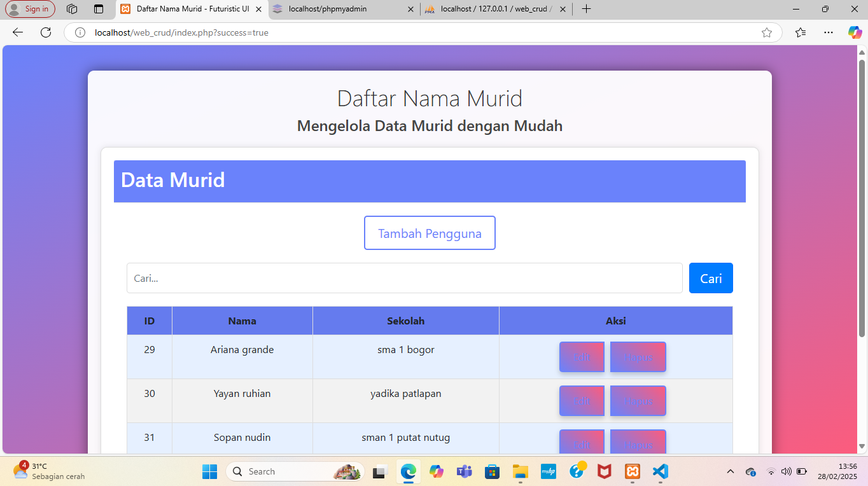Click the Nama column header

tap(242, 321)
